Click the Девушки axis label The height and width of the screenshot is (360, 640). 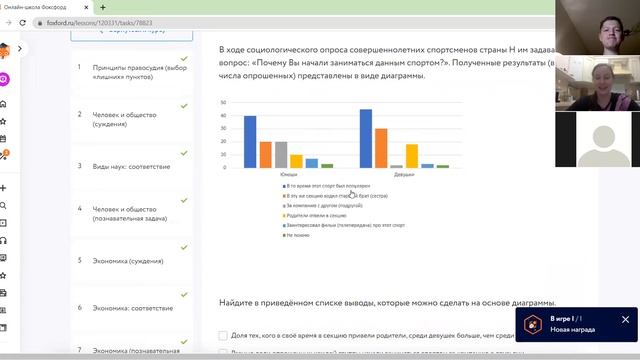point(404,174)
